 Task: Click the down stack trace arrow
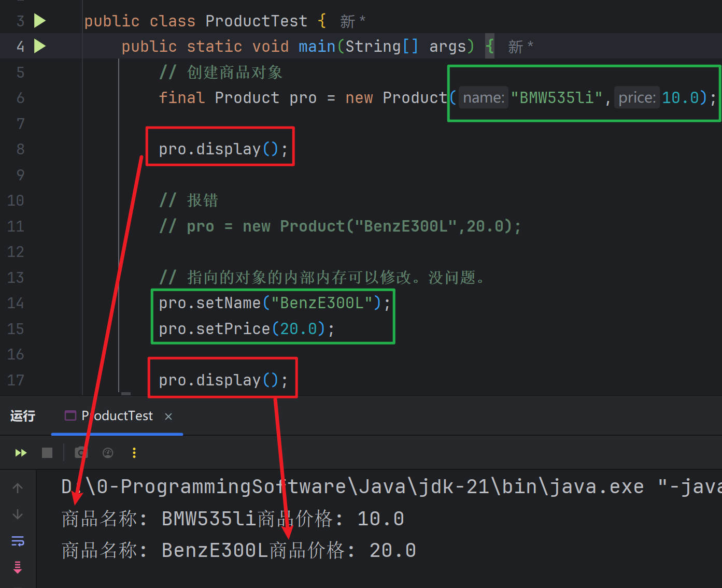[18, 514]
